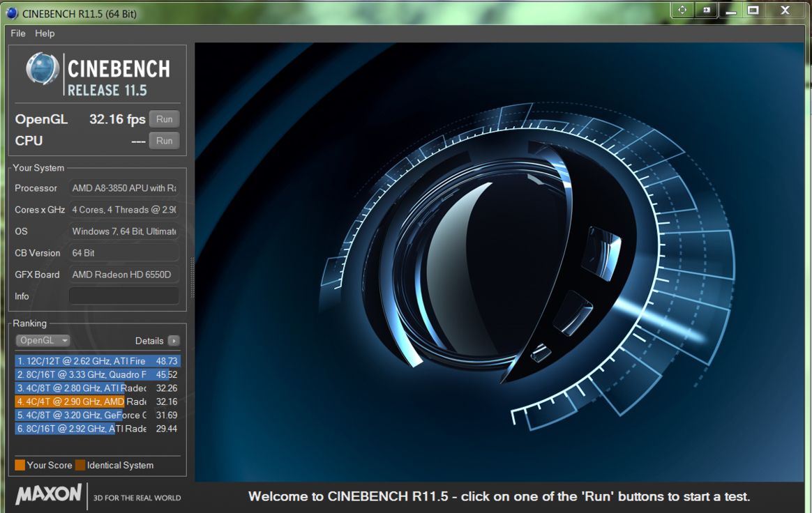
Task: Click the rendered eye preview image
Action: 499,262
